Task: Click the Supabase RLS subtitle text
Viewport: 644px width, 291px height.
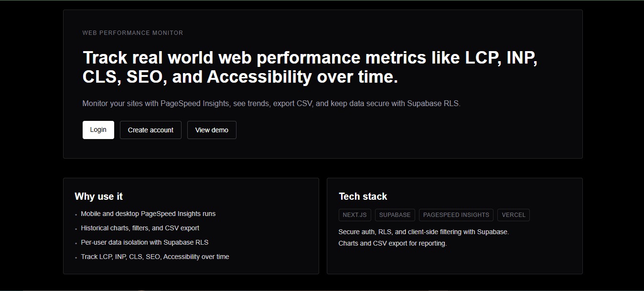Action: point(271,103)
